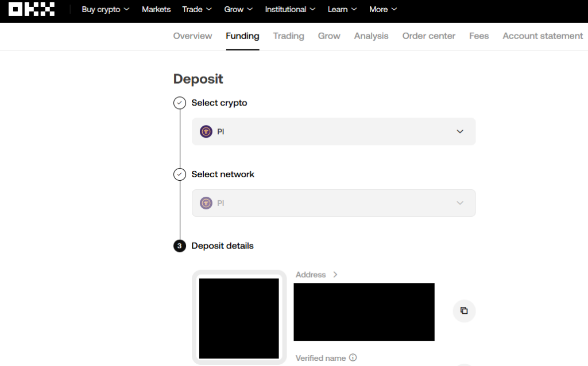Expand the More menu
588x366 pixels.
[x=383, y=9]
